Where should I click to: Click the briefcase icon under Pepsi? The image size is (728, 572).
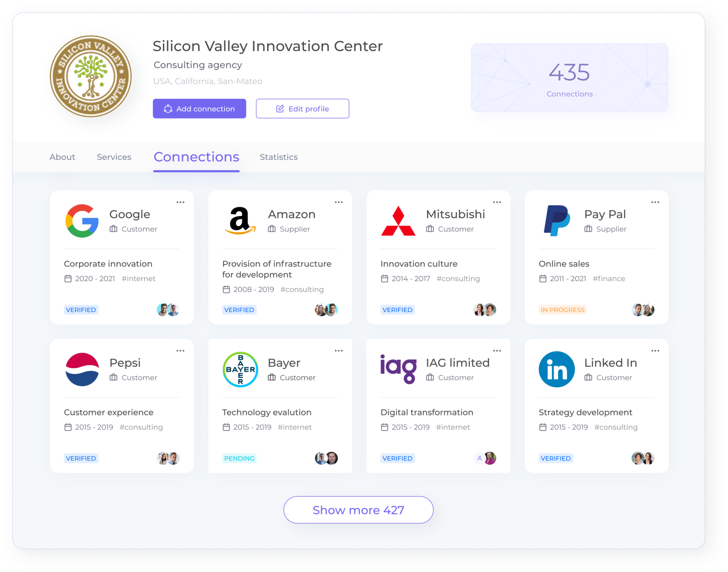[114, 378]
